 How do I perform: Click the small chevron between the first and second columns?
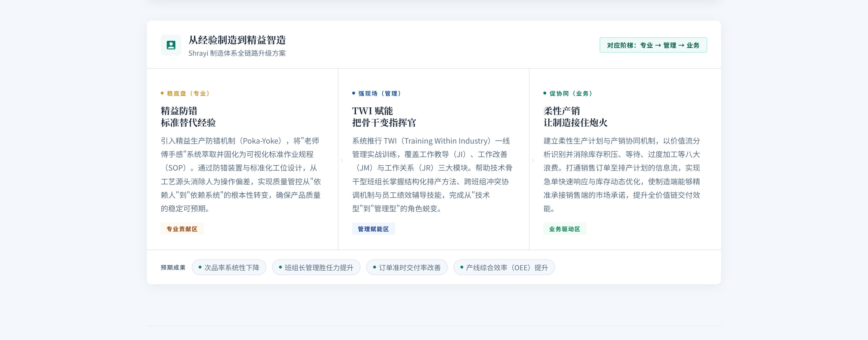click(x=341, y=161)
